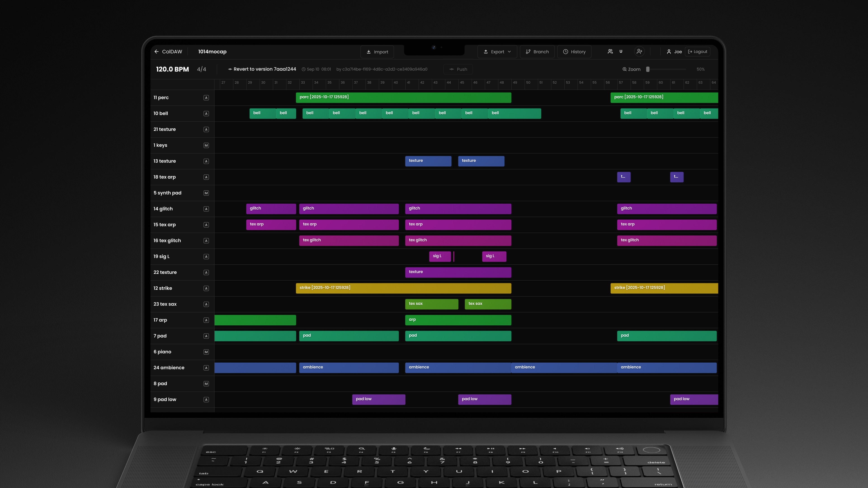Click the Import button

tap(377, 52)
